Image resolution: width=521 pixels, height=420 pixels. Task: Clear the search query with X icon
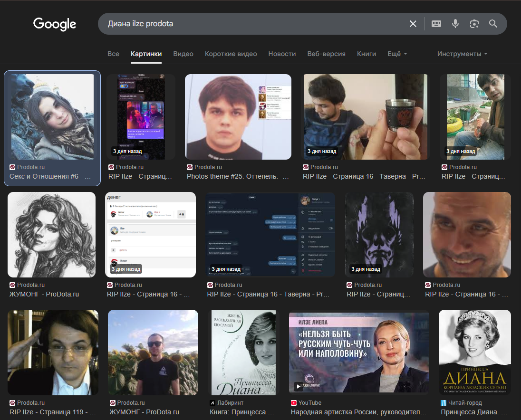click(413, 24)
